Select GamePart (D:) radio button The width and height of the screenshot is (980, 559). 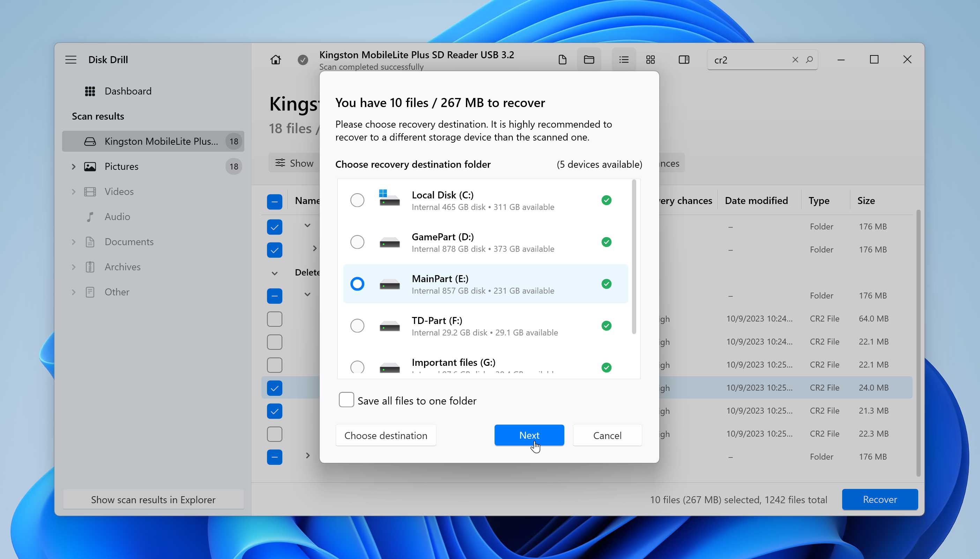357,242
